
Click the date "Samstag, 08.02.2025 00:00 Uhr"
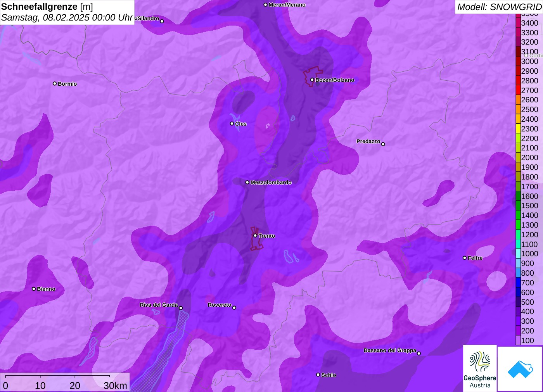tap(67, 17)
